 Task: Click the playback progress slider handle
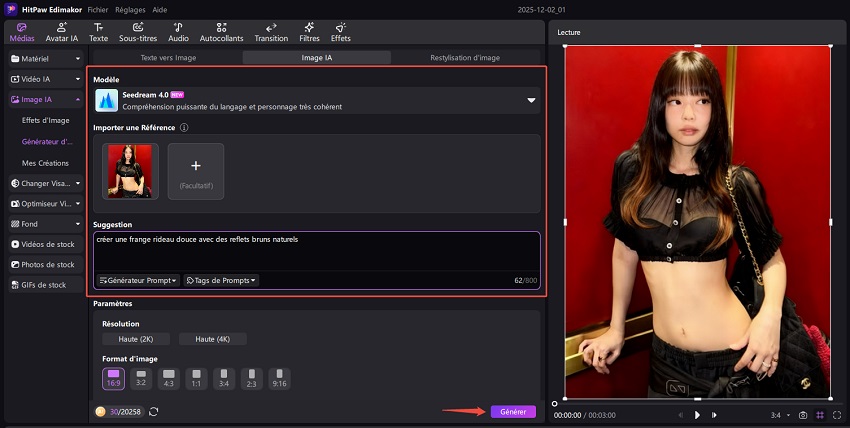pyautogui.click(x=556, y=403)
